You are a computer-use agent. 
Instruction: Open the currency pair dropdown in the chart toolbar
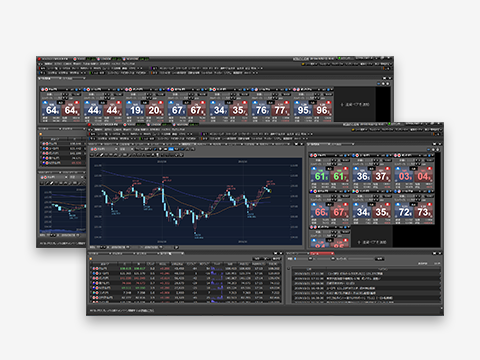104,149
